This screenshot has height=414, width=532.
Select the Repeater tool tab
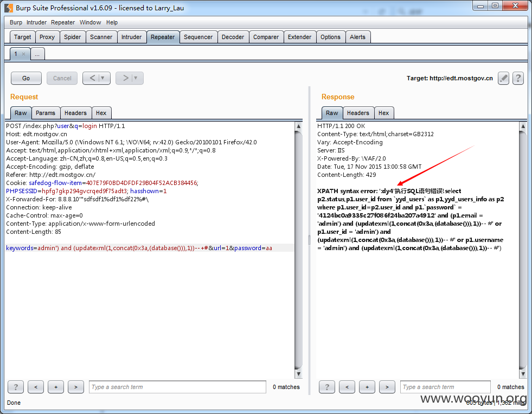coord(163,37)
